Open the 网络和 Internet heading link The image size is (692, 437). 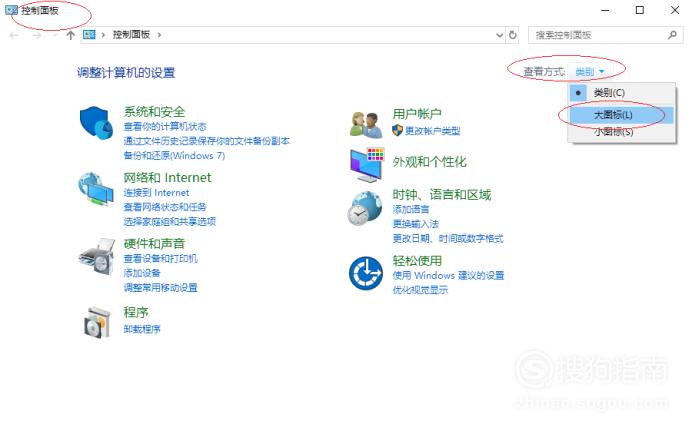pos(167,177)
